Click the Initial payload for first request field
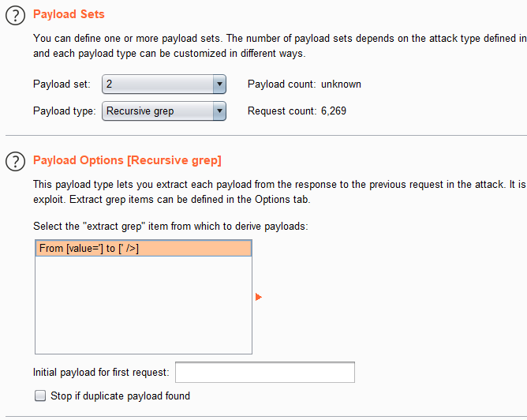 tap(264, 373)
